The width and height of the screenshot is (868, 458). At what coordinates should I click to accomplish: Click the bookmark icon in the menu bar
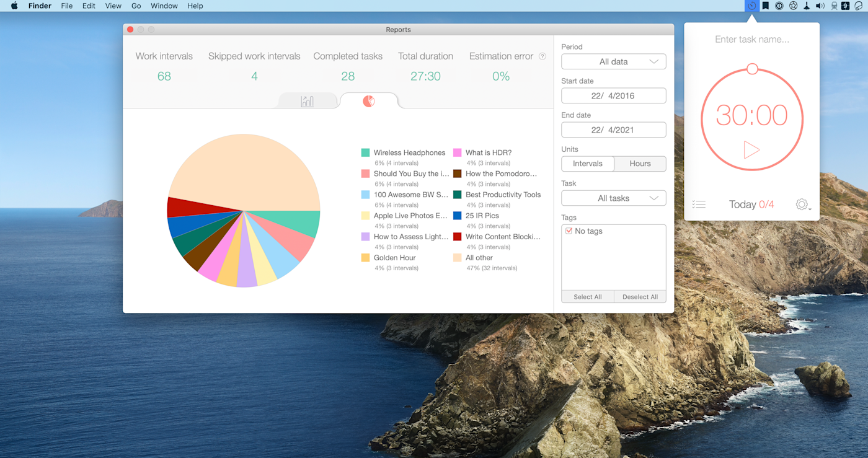(x=766, y=6)
